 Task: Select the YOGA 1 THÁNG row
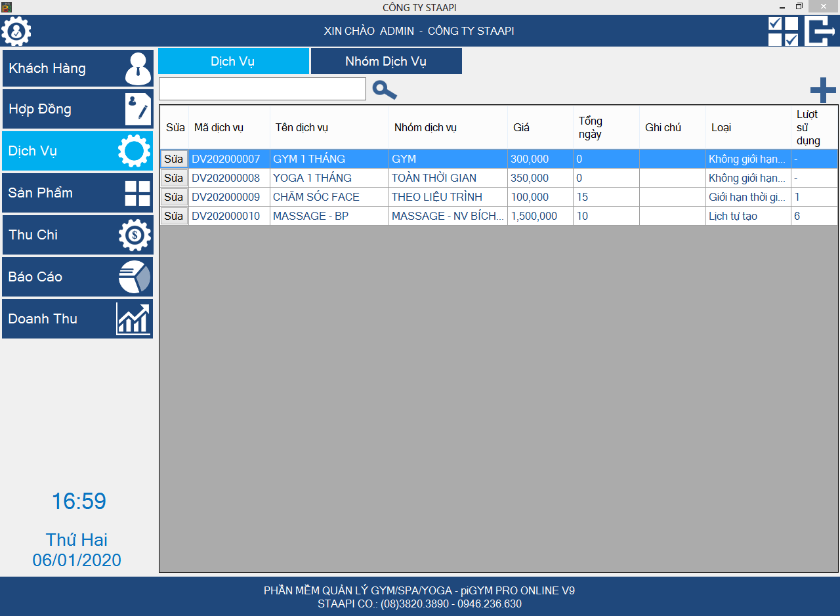[x=328, y=178]
